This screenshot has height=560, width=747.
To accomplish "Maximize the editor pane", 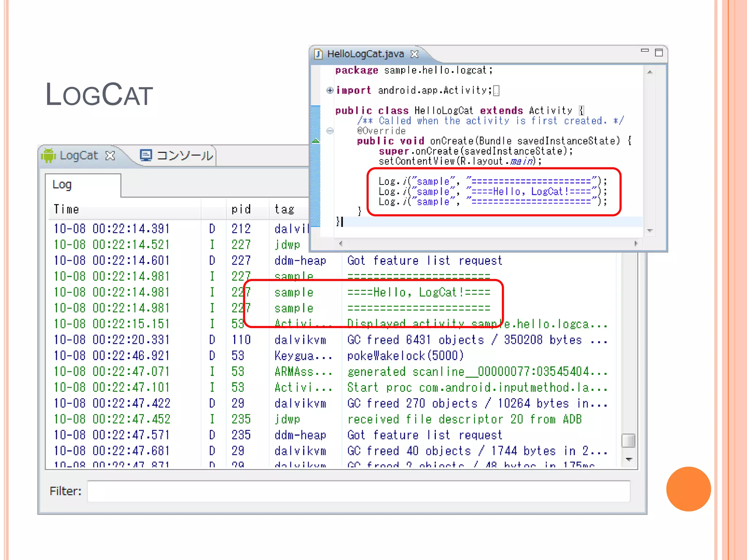I will pyautogui.click(x=659, y=52).
